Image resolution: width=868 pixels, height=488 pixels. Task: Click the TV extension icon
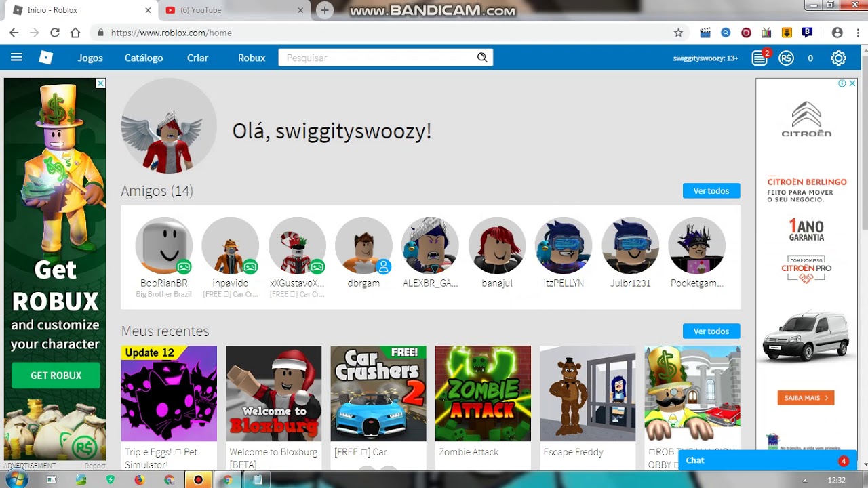766,33
